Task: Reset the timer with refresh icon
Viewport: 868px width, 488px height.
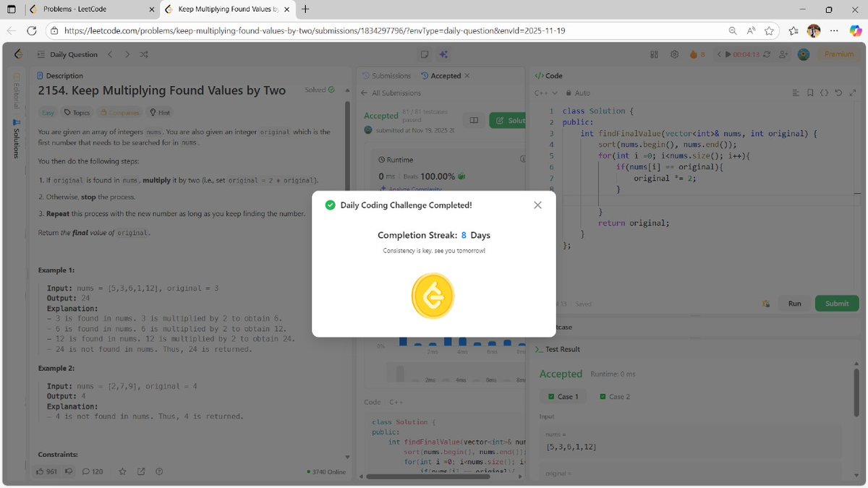Action: pos(766,54)
